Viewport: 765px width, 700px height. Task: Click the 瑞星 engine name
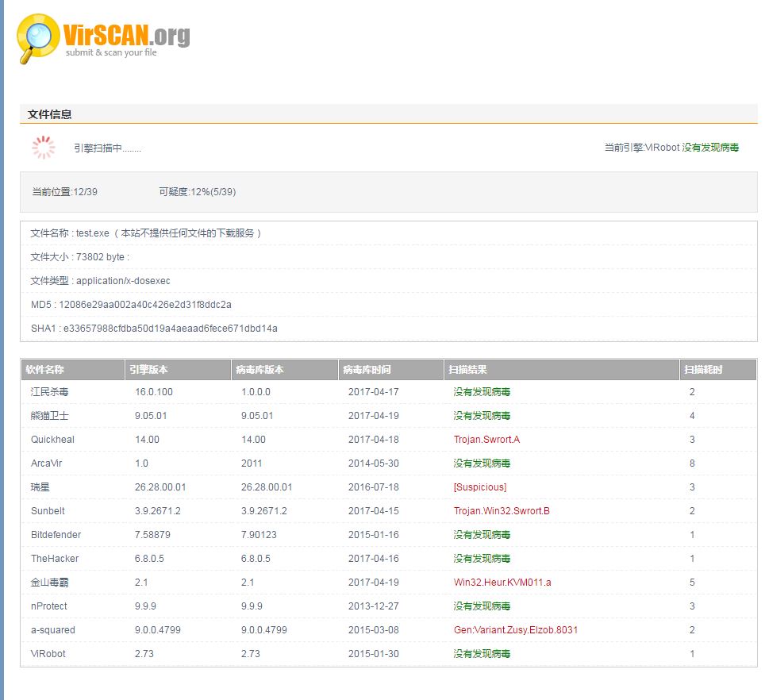(40, 487)
